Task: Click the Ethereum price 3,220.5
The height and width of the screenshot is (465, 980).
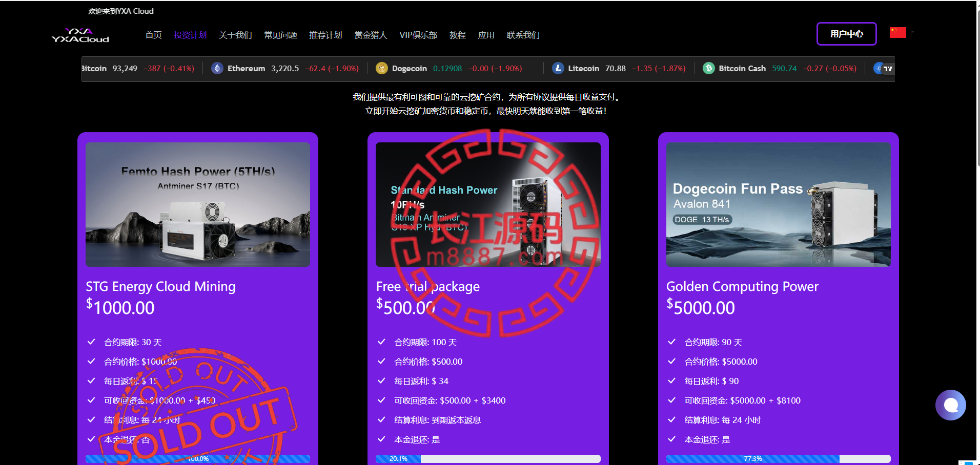Action: (x=285, y=68)
